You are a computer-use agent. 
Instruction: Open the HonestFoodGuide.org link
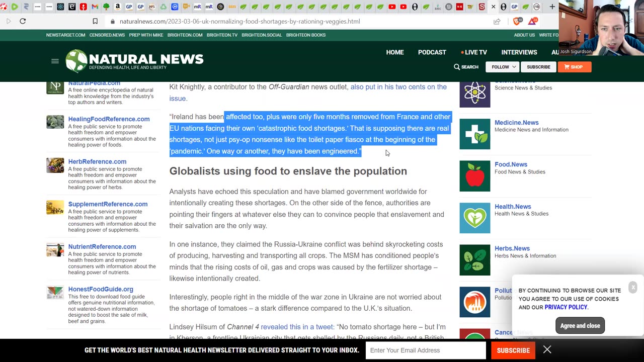click(101, 289)
